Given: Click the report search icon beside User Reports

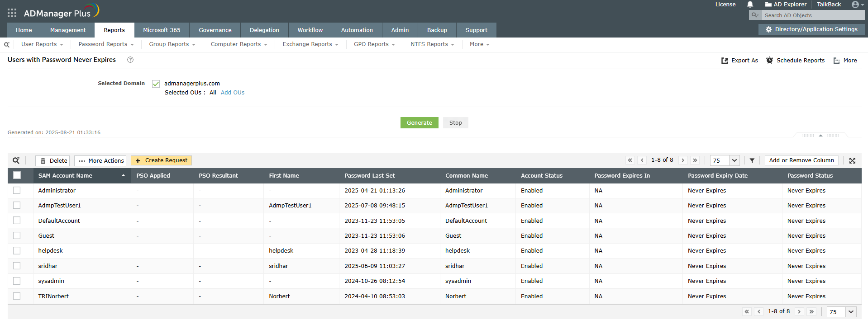Looking at the screenshot, I should point(7,44).
